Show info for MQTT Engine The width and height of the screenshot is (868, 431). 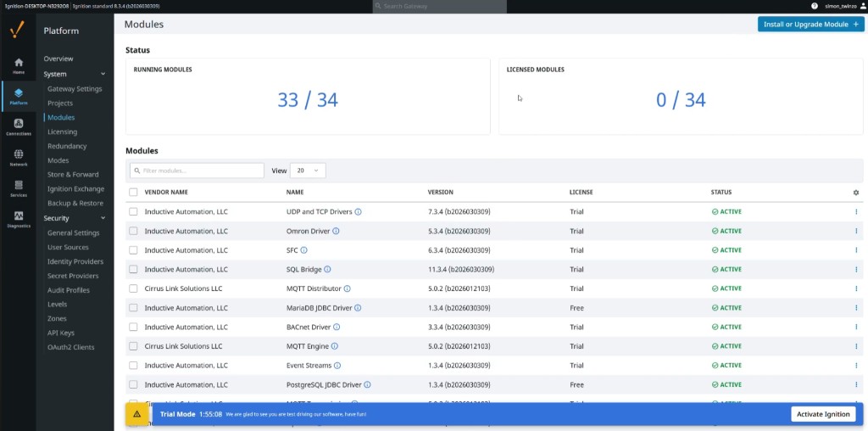click(x=334, y=346)
